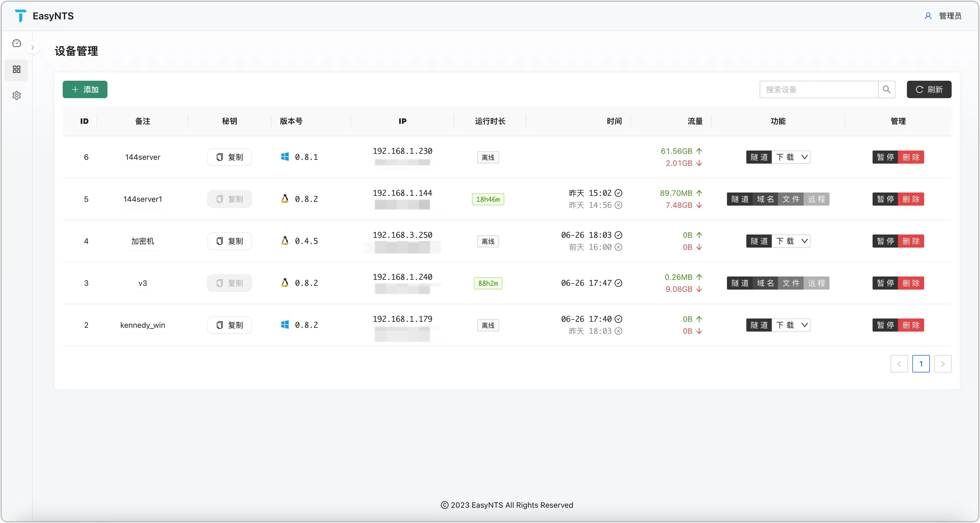Go to next page arrow
Image resolution: width=980 pixels, height=523 pixels.
point(943,364)
